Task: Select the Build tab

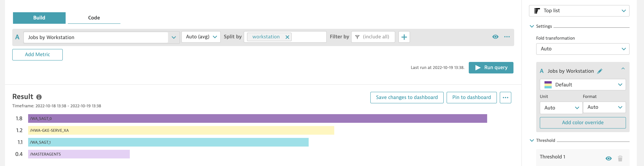Action: [x=39, y=18]
